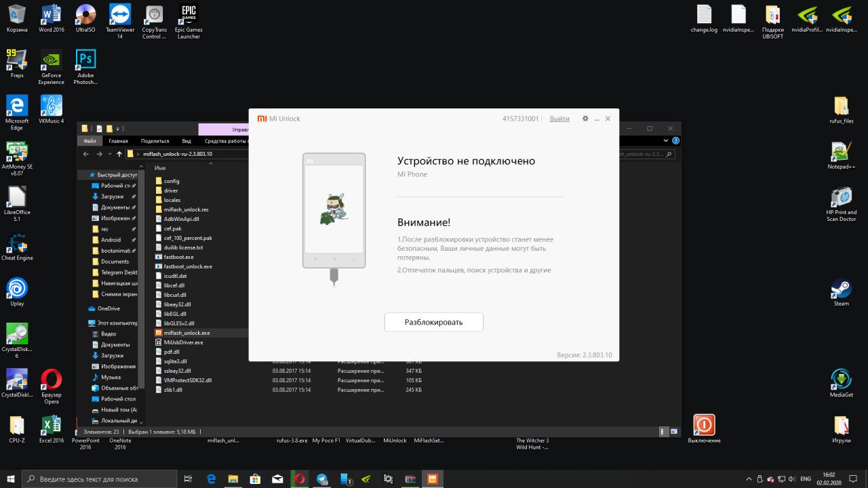868x488 pixels.
Task: Switch the ENG input language
Action: (x=806, y=479)
